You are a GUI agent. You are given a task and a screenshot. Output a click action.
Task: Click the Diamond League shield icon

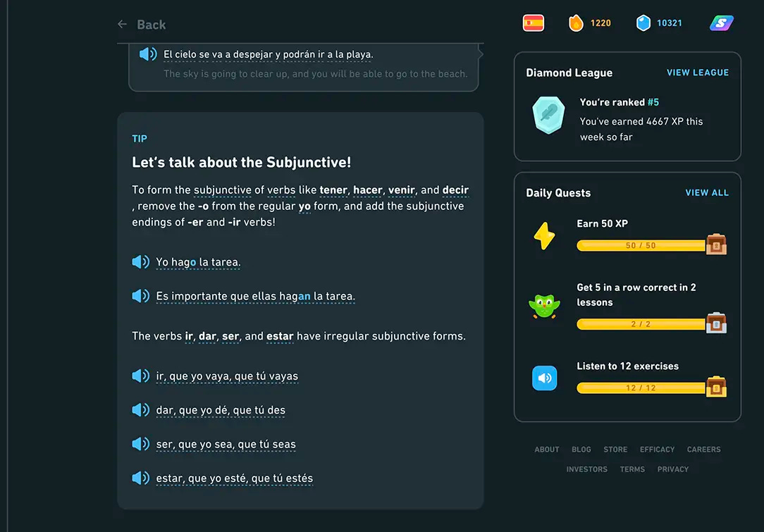[x=548, y=115]
